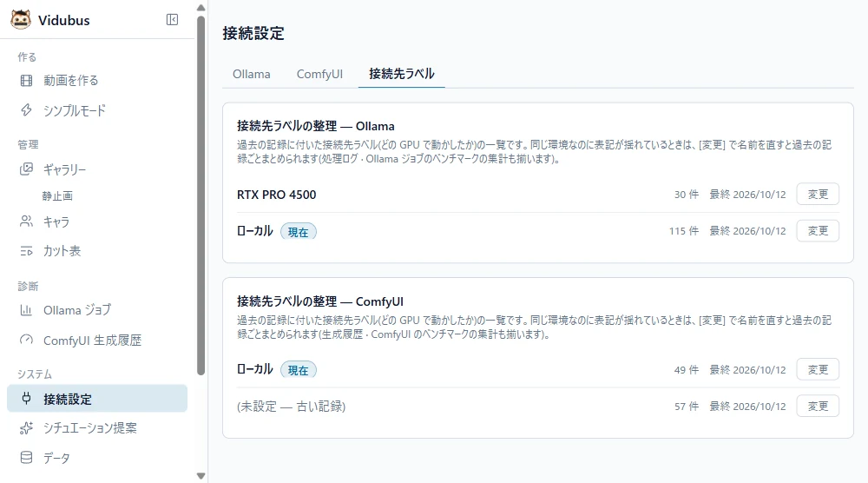This screenshot has width=868, height=483.
Task: Click heading 接続先ラベルの整理 — Ollama
Action: pos(316,126)
